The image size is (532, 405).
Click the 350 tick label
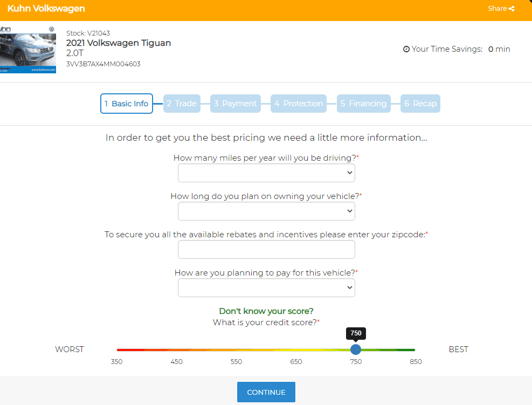(117, 362)
